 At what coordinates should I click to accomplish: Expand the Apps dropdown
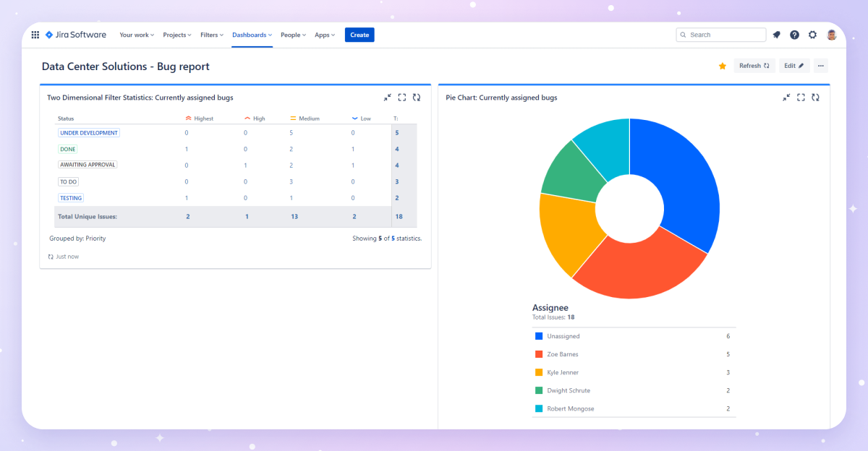click(325, 35)
